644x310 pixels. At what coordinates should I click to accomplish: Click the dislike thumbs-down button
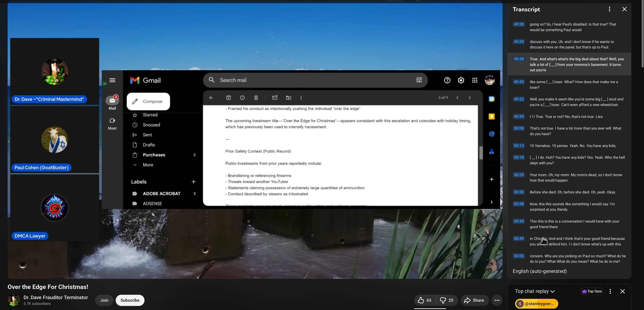[446, 300]
